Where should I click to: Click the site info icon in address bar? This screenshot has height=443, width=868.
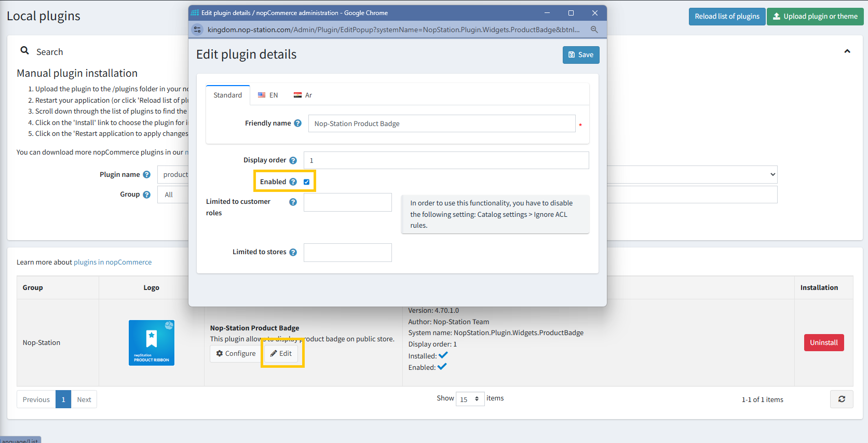pyautogui.click(x=197, y=30)
